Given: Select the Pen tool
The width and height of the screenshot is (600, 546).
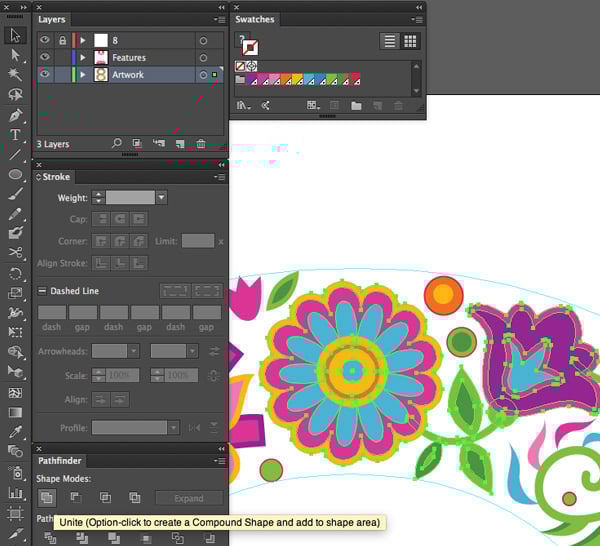Looking at the screenshot, I should point(15,115).
